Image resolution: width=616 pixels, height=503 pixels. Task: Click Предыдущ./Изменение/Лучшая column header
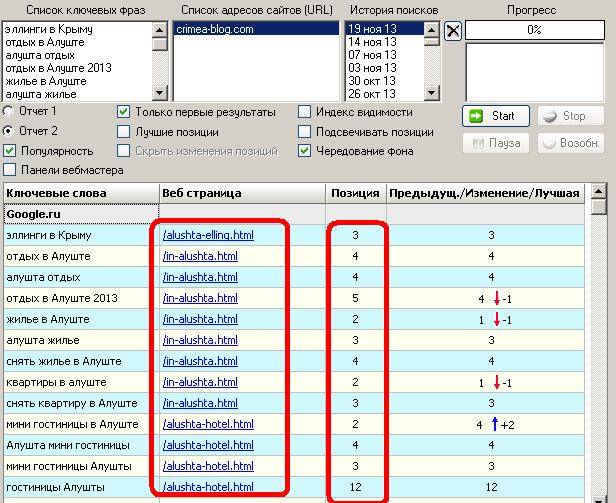click(486, 193)
